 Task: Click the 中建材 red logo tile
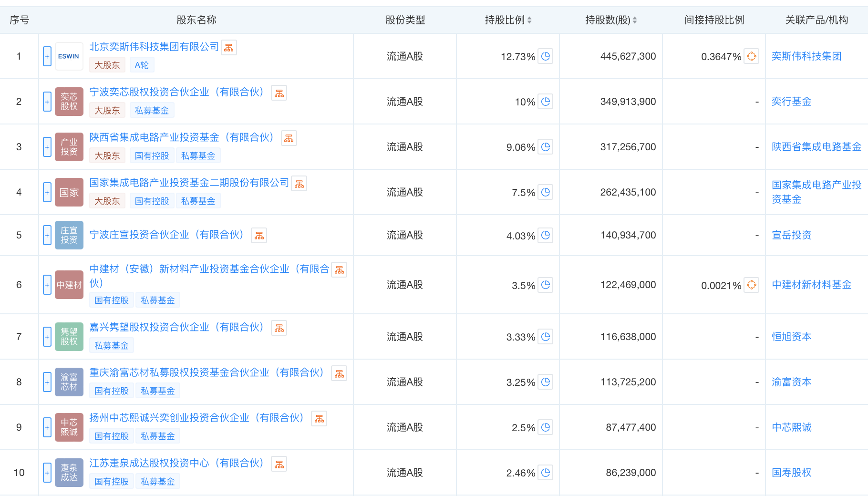69,285
